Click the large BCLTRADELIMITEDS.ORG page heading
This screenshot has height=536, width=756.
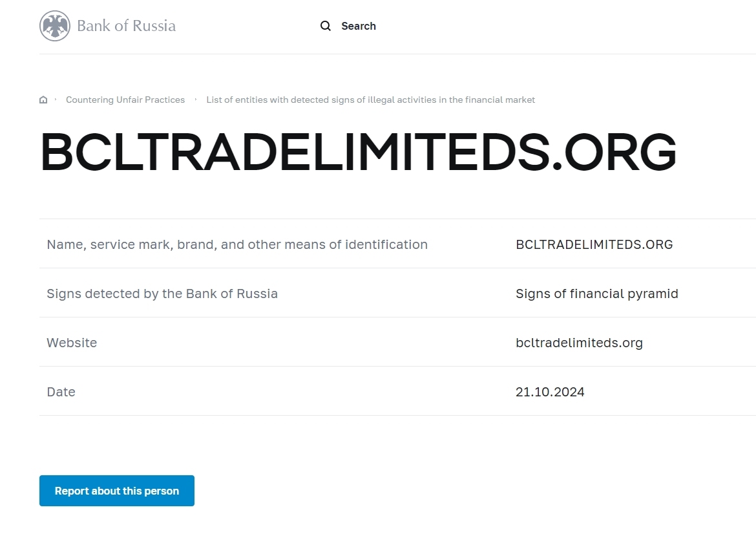coord(358,153)
